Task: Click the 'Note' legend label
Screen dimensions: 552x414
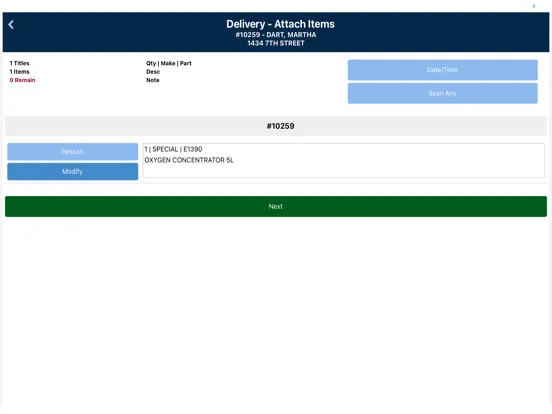Action: (153, 80)
